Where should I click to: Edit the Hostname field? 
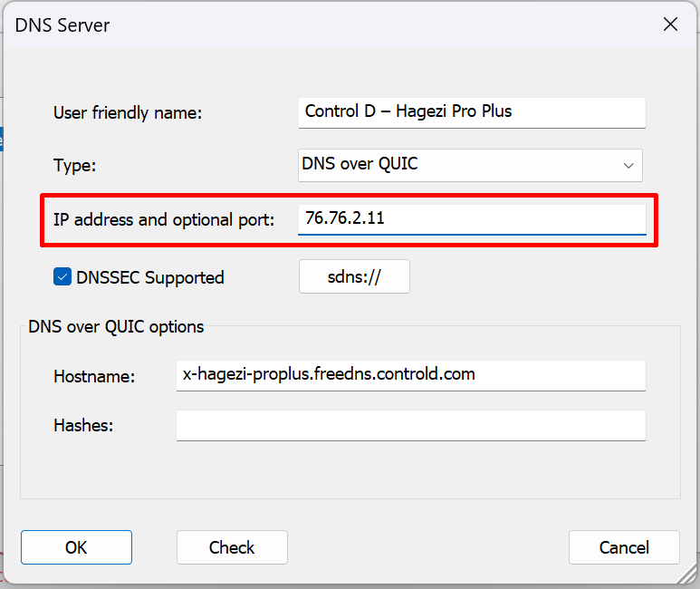tap(411, 375)
